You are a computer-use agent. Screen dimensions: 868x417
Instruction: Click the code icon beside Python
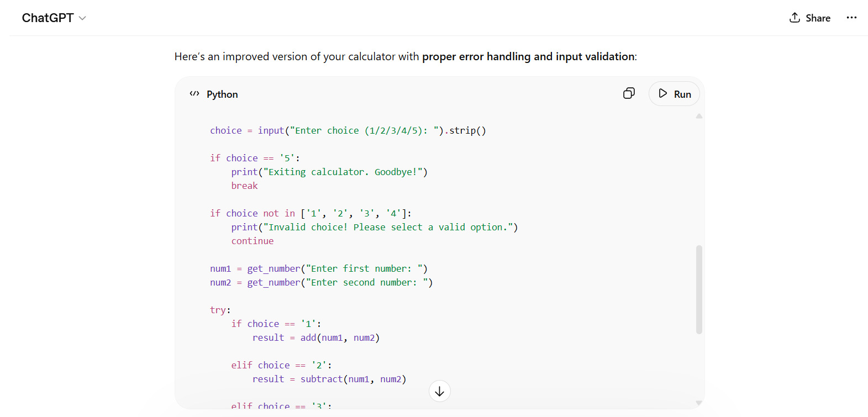click(194, 94)
